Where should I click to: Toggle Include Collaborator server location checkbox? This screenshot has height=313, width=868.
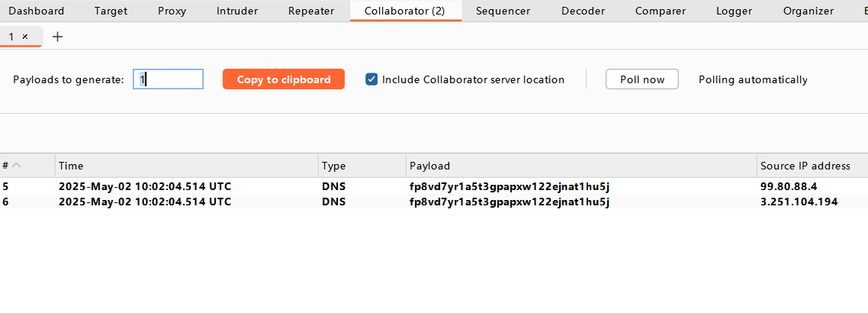click(372, 79)
